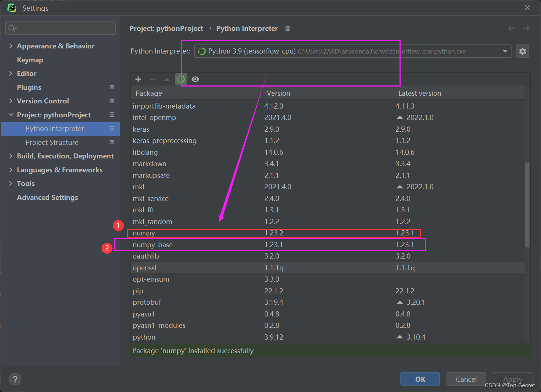Click the forward navigation arrow
This screenshot has height=392, width=541.
[526, 28]
